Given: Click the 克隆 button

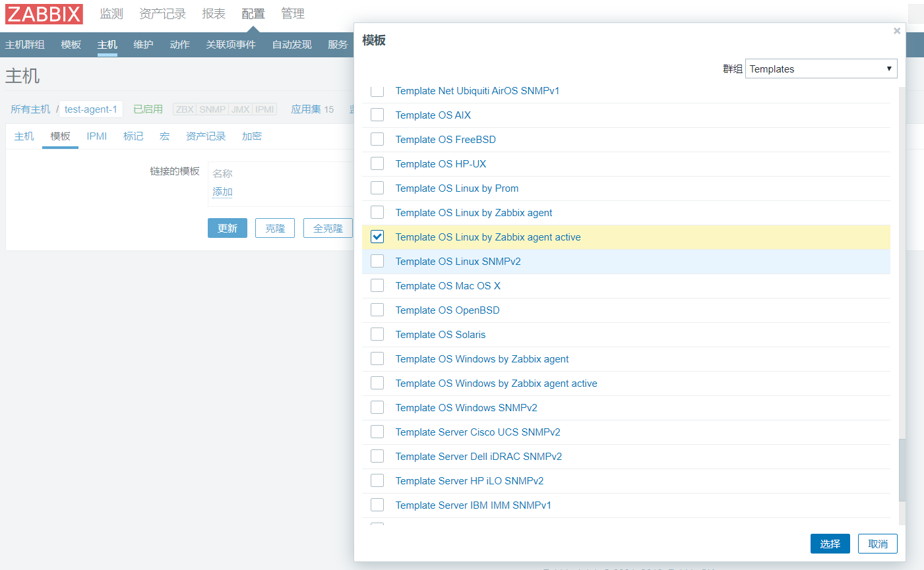Looking at the screenshot, I should coord(275,228).
